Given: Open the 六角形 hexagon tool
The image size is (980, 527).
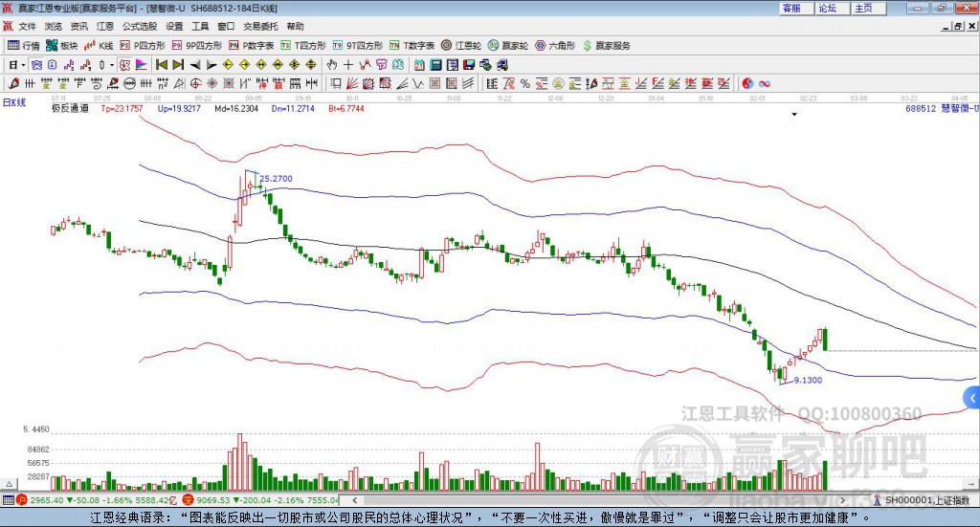Looking at the screenshot, I should pos(555,46).
